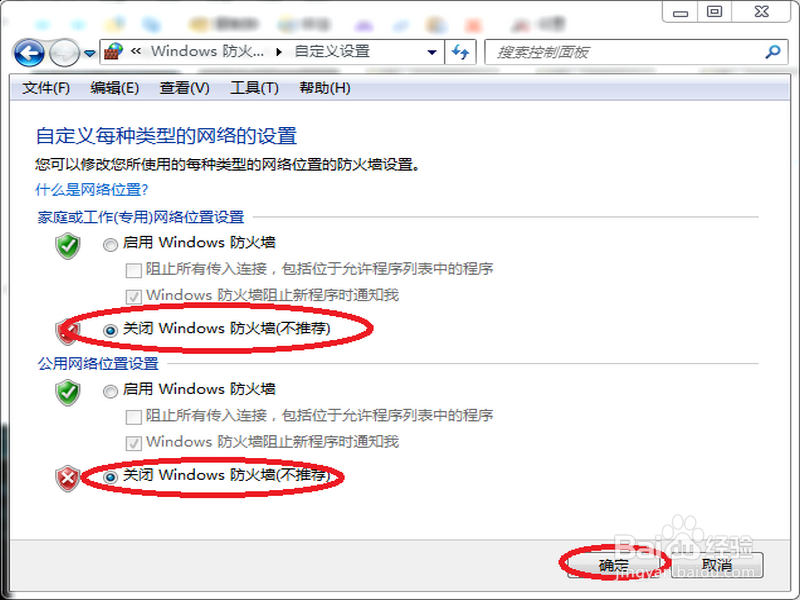This screenshot has height=600, width=800.
Task: Open the 查看(V) menu
Action: 185,88
